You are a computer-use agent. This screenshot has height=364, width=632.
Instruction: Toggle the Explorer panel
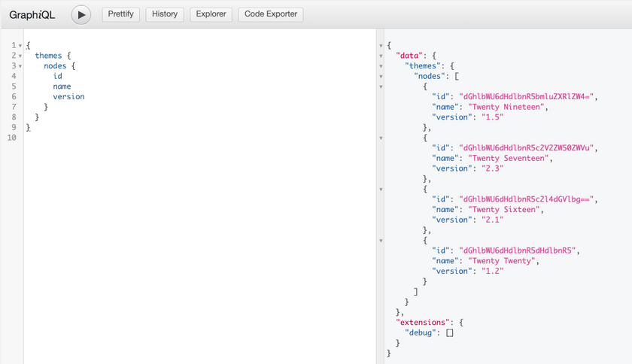click(211, 14)
